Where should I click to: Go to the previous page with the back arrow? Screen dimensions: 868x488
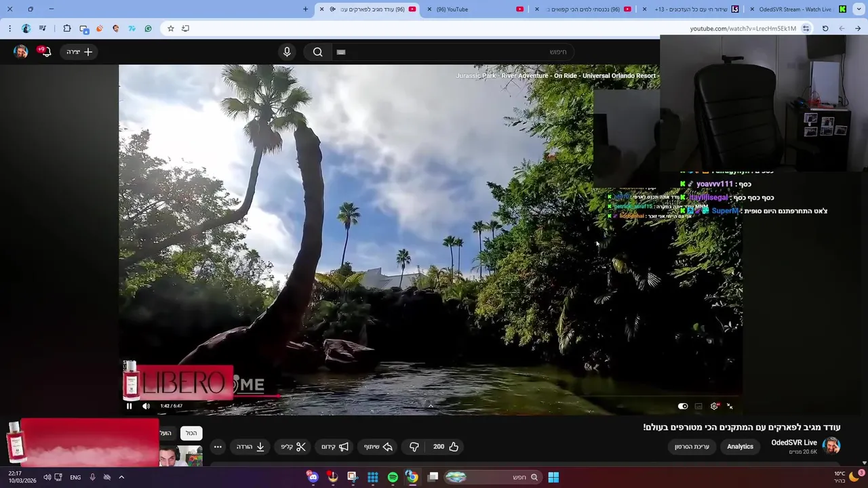pos(858,28)
